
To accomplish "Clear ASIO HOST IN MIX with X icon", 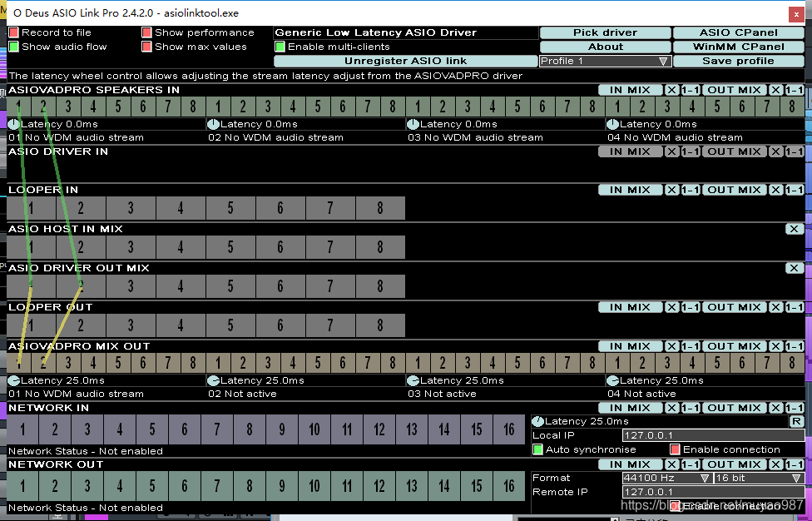I will 795,229.
